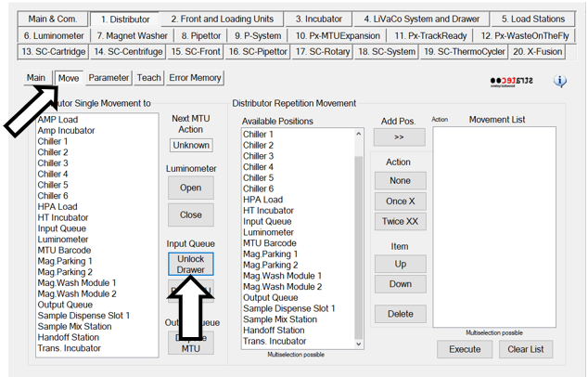Click the blue info icon
This screenshot has width=588, height=377.
click(560, 82)
